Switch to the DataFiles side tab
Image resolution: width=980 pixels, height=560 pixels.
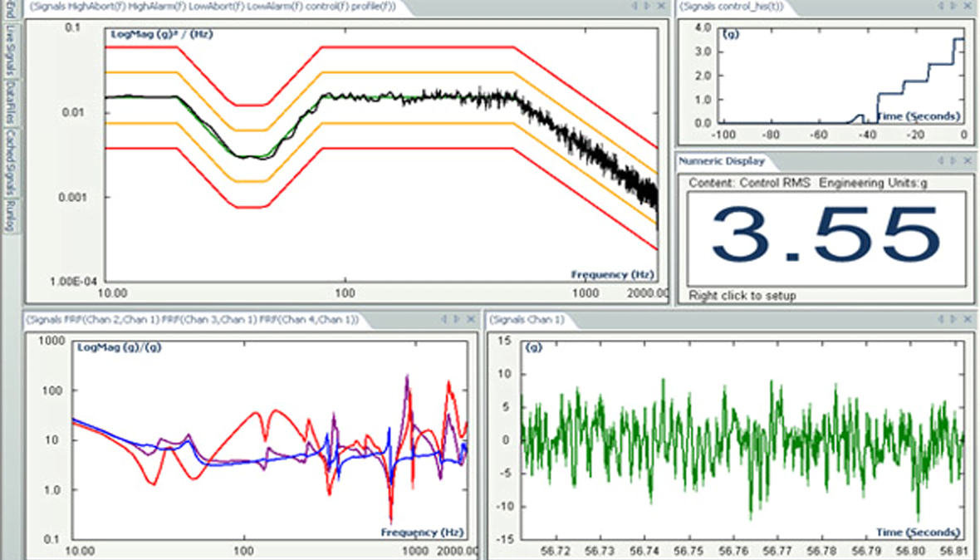coord(10,102)
